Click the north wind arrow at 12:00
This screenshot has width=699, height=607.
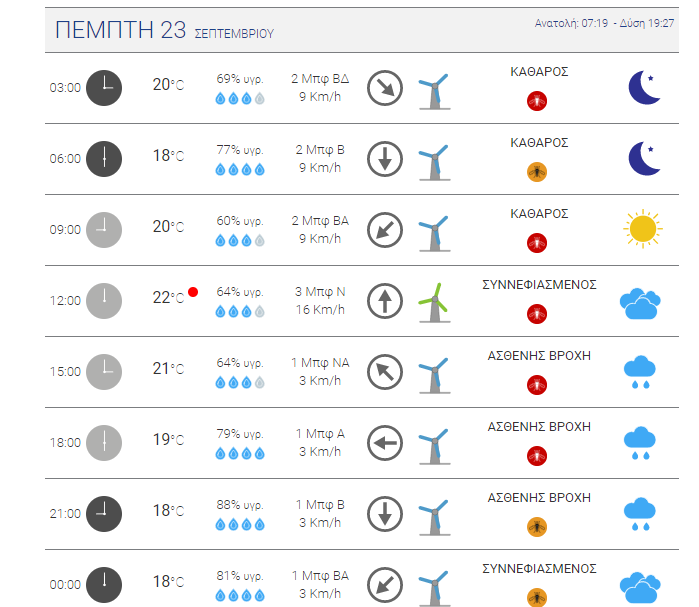coord(385,301)
